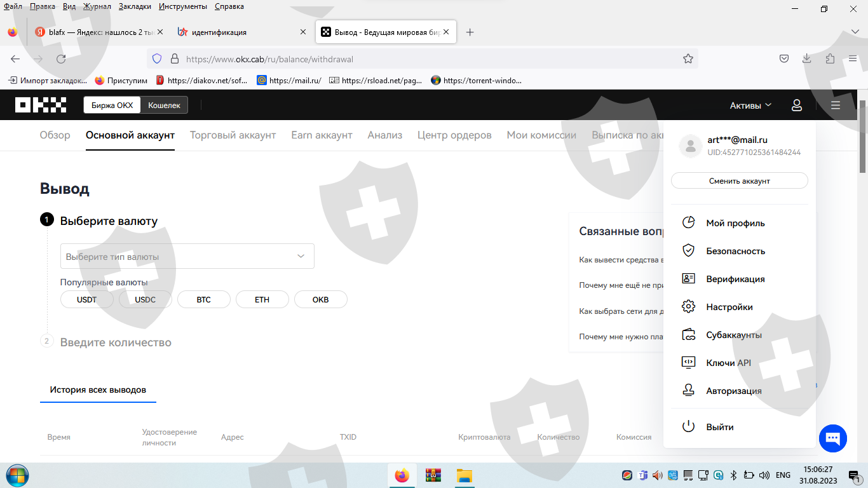The width and height of the screenshot is (868, 488).
Task: Switch to the Earn аккаунт tab
Action: point(322,135)
